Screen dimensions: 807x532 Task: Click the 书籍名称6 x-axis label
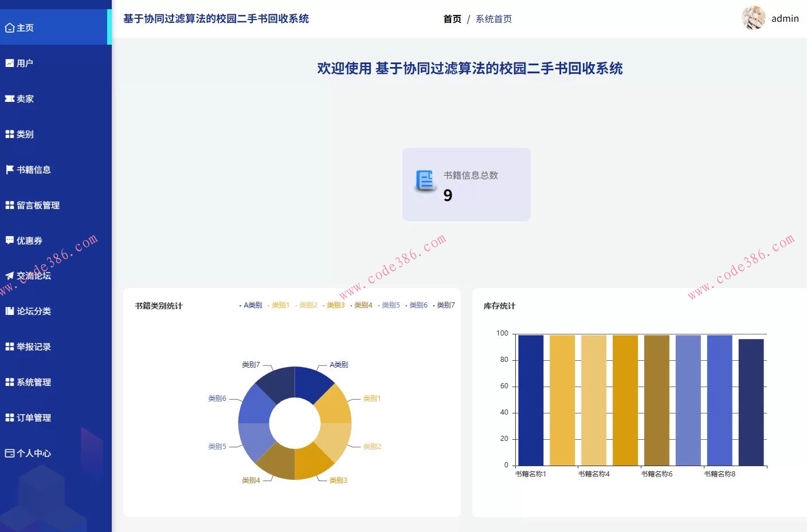657,474
